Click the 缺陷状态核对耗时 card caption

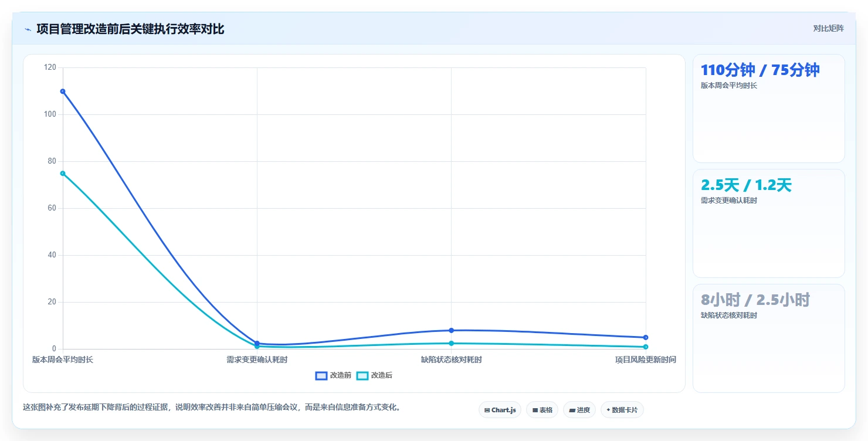pos(729,316)
